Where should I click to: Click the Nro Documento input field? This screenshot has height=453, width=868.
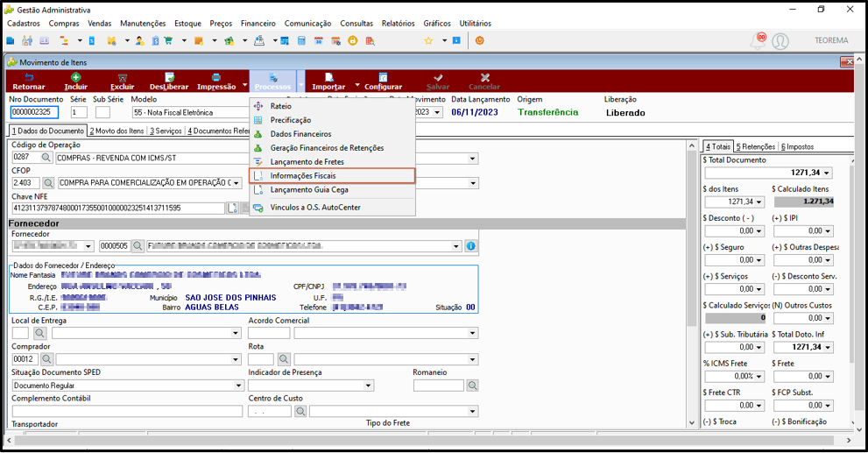click(34, 112)
